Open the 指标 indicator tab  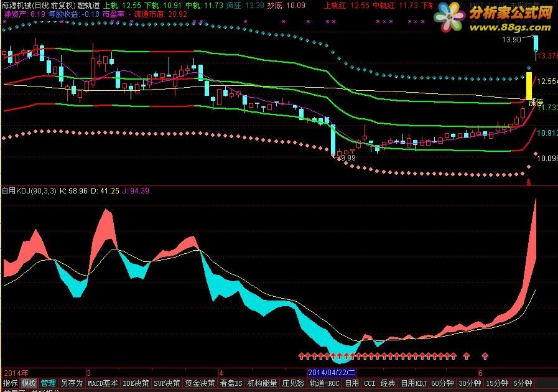tap(10, 383)
